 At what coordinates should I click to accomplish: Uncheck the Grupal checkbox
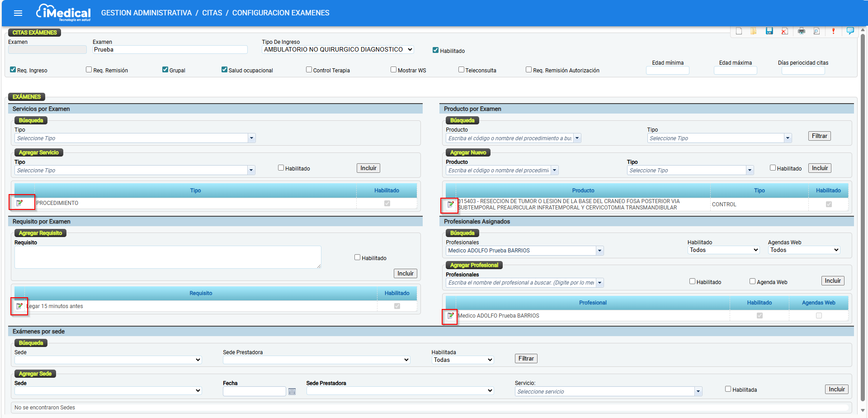[x=165, y=70]
